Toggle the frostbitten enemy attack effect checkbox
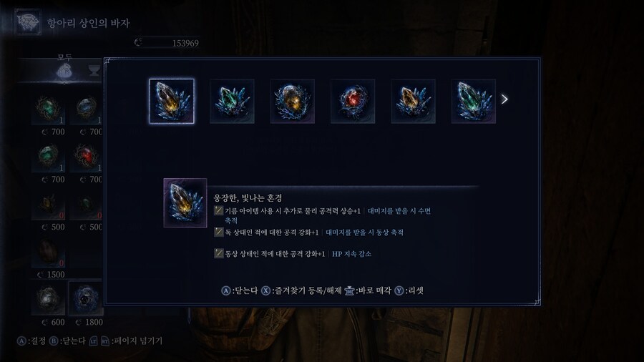 (x=218, y=253)
